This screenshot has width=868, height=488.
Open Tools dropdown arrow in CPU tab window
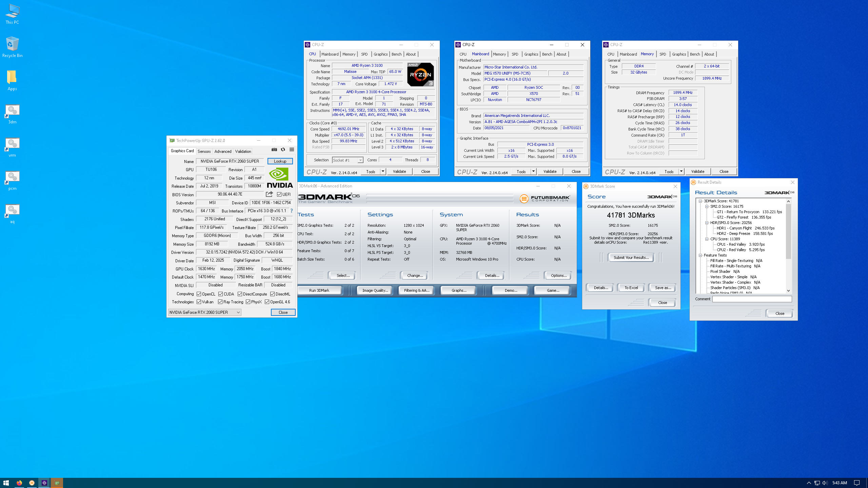[383, 171]
